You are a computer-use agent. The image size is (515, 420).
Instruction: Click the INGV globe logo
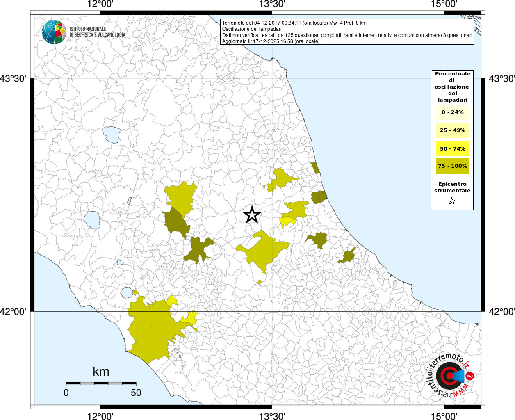(x=54, y=32)
